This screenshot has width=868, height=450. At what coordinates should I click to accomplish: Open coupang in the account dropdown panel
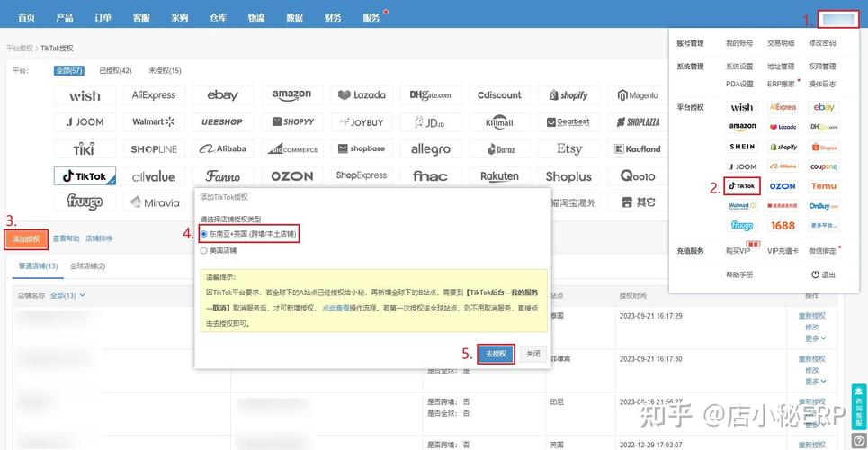click(824, 166)
